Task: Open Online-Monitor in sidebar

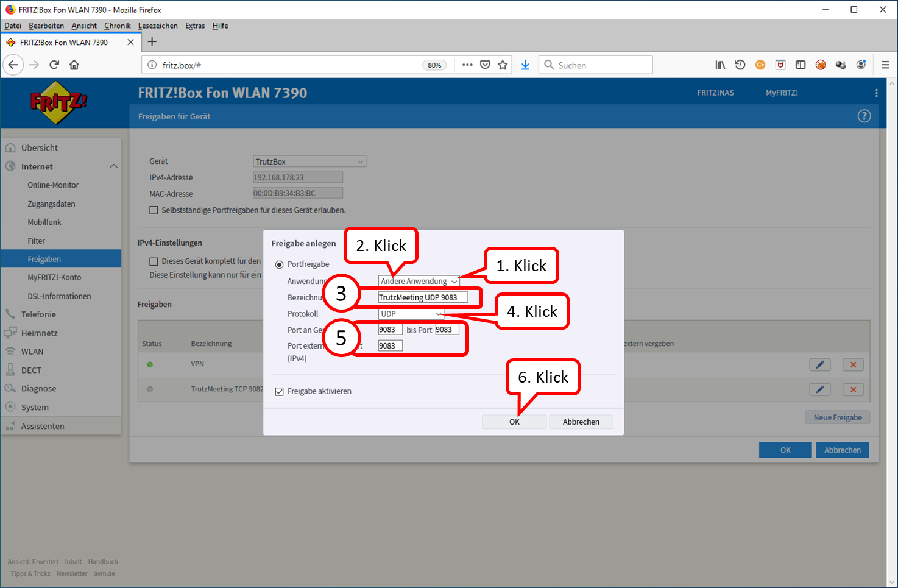Action: coord(53,185)
